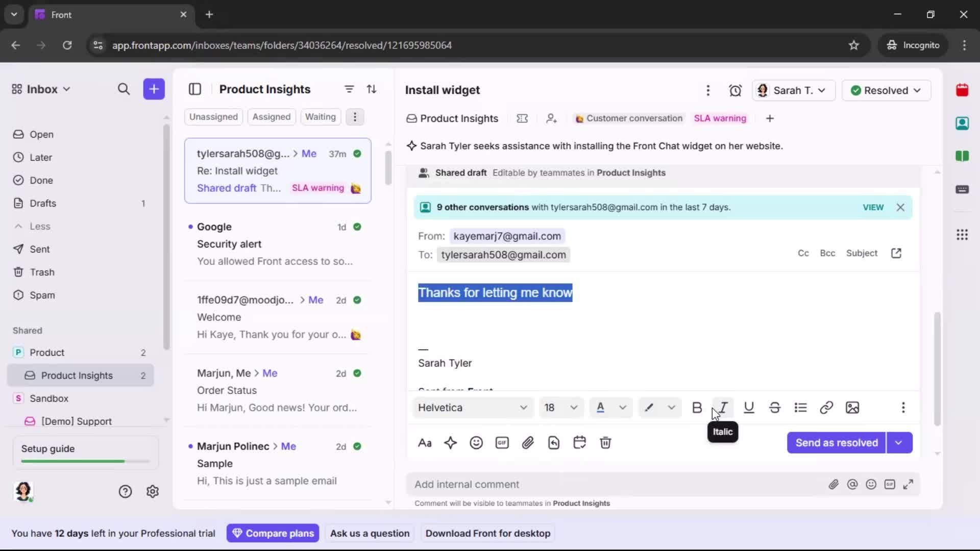Select the Waiting conversations tab
Screen dimensions: 980x551
(x=320, y=116)
